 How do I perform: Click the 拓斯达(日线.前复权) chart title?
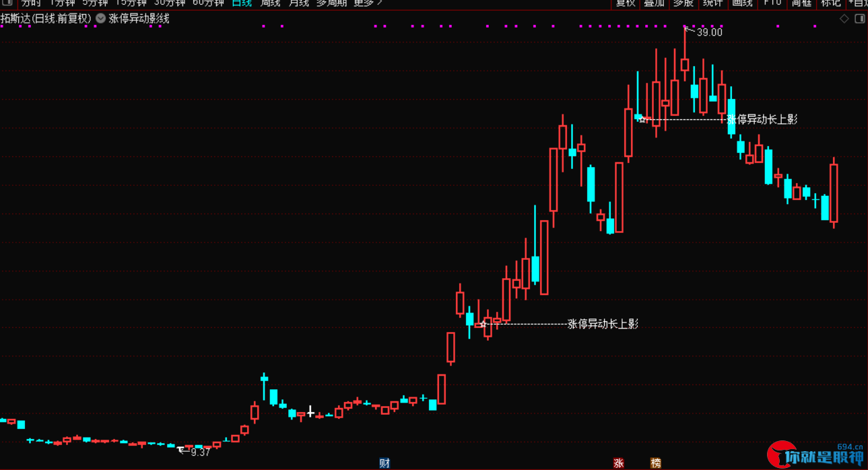point(46,19)
